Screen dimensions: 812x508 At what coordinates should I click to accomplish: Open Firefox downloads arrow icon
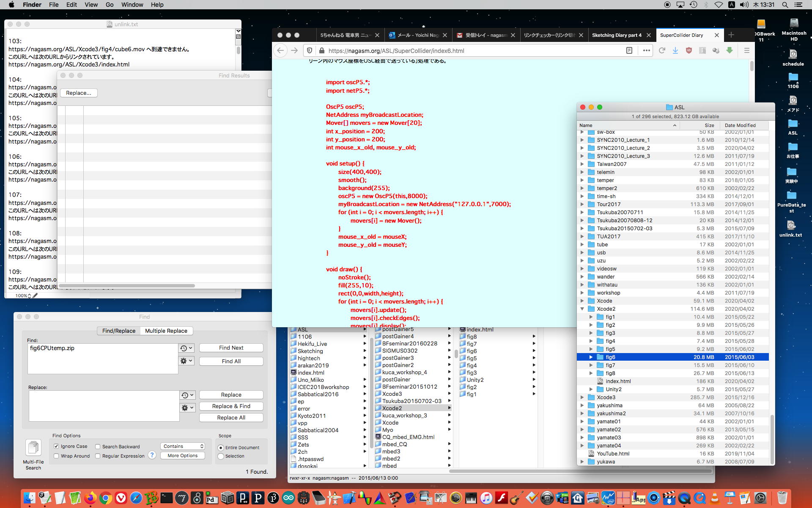click(x=675, y=50)
